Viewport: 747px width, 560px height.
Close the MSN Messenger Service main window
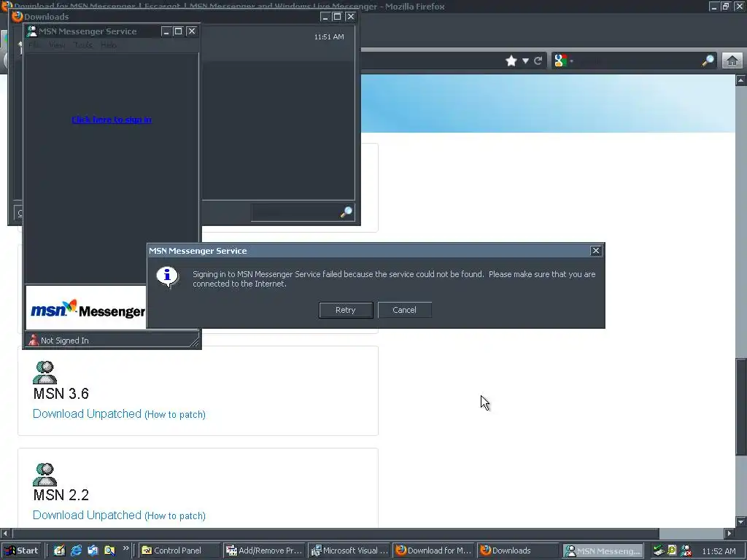point(192,31)
